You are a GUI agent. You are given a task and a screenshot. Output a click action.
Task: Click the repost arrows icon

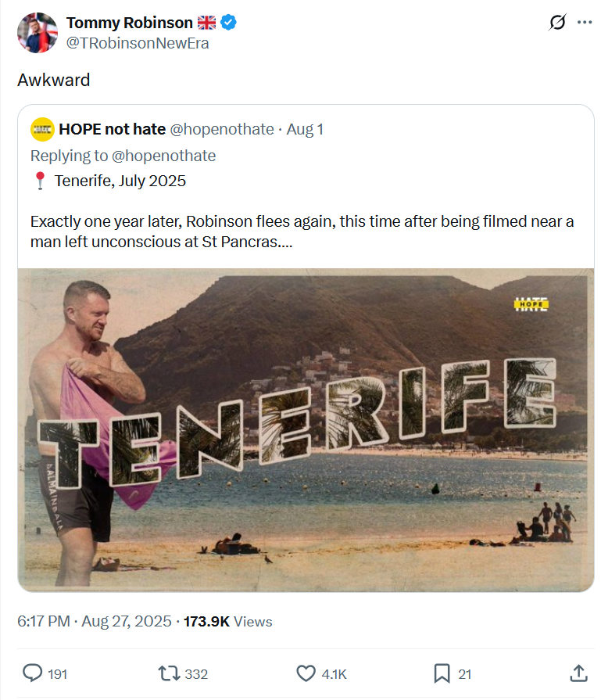[x=168, y=673]
